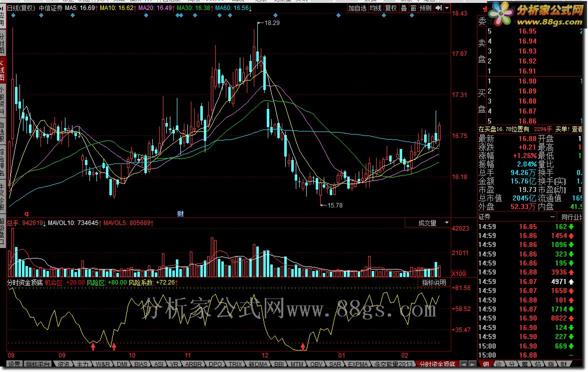The image size is (588, 372).
Task: Select the 分时资金顶底 indicator tab
Action: pyautogui.click(x=437, y=364)
